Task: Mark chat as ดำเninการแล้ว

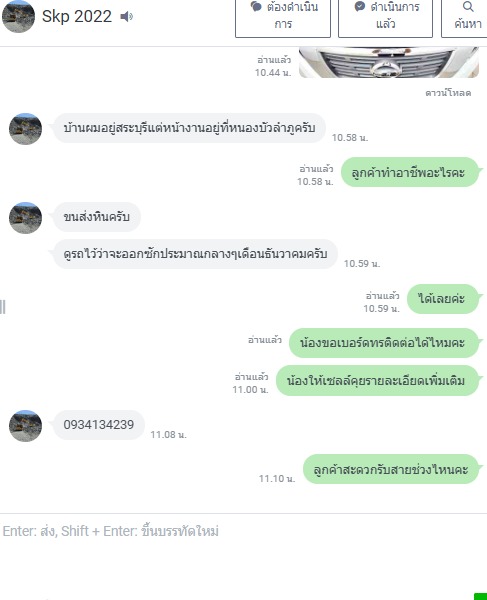Action: [385, 18]
